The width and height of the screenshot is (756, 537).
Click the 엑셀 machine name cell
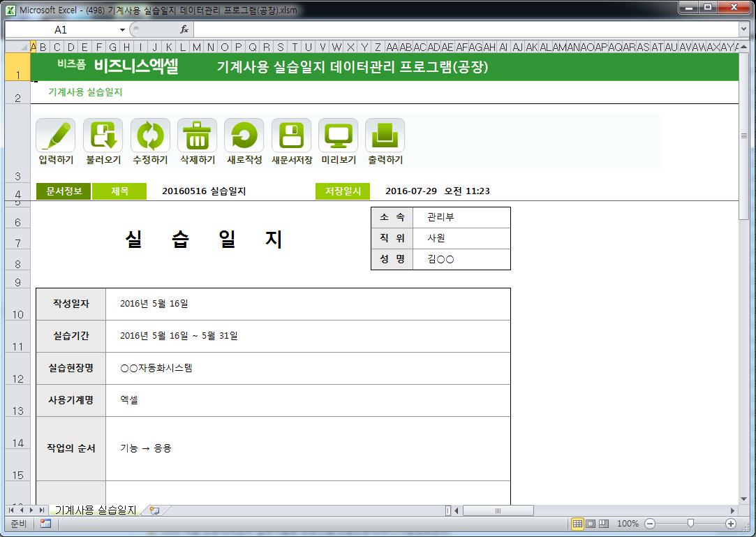pyautogui.click(x=308, y=400)
